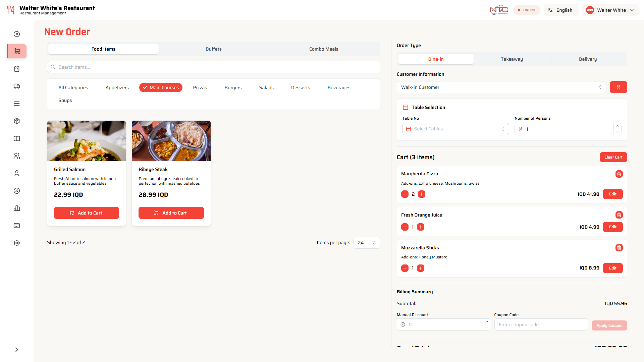Increment the Number of Persons stepper

click(618, 126)
